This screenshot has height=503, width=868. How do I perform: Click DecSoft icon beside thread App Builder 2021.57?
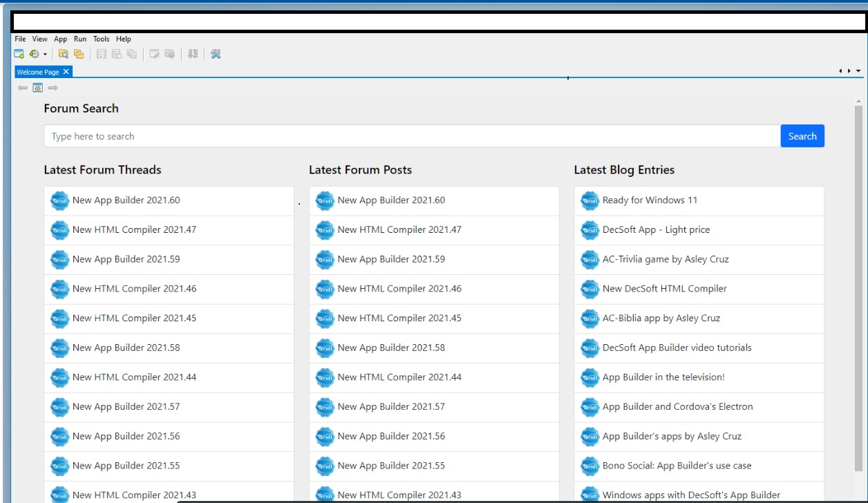click(x=60, y=407)
